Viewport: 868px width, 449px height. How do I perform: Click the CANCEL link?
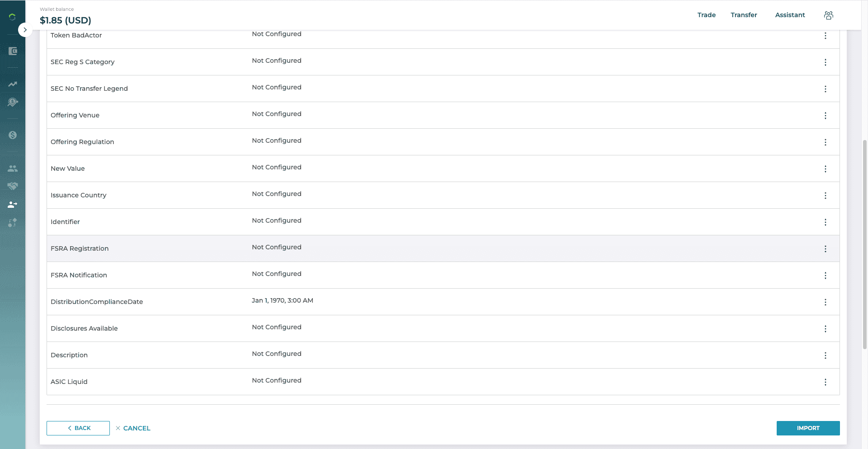tap(133, 428)
